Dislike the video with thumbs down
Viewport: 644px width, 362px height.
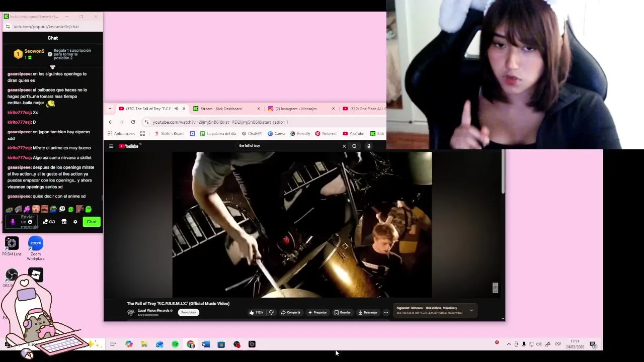point(271,313)
